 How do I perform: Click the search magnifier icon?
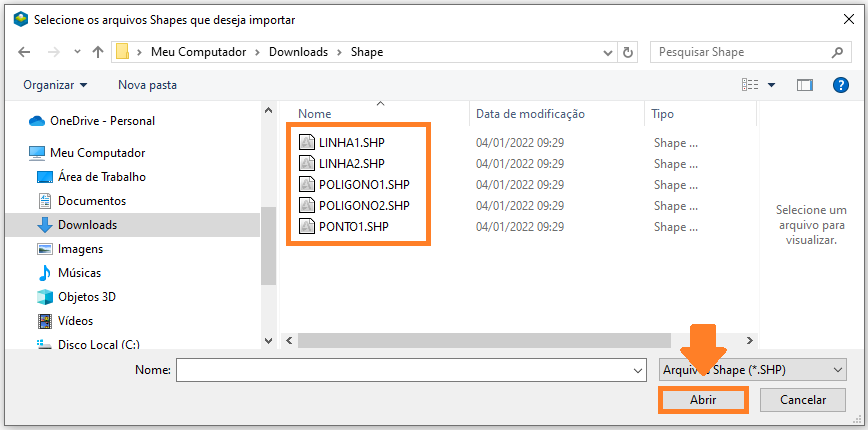[x=837, y=52]
